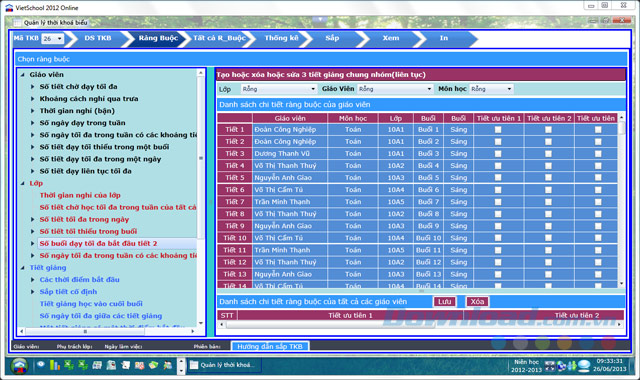This screenshot has height=380, width=640.
Task: Click the Giáo viên column header
Action: (x=290, y=118)
